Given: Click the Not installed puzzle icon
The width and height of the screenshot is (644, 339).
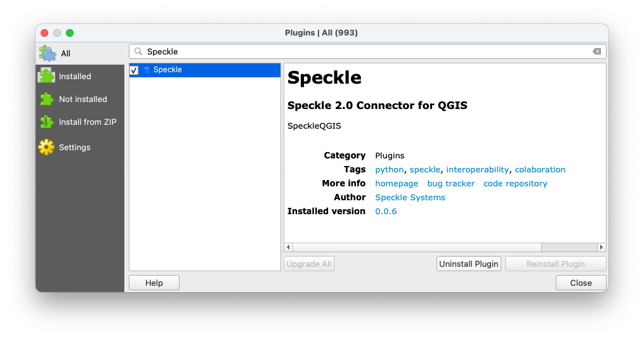Looking at the screenshot, I should (46, 99).
